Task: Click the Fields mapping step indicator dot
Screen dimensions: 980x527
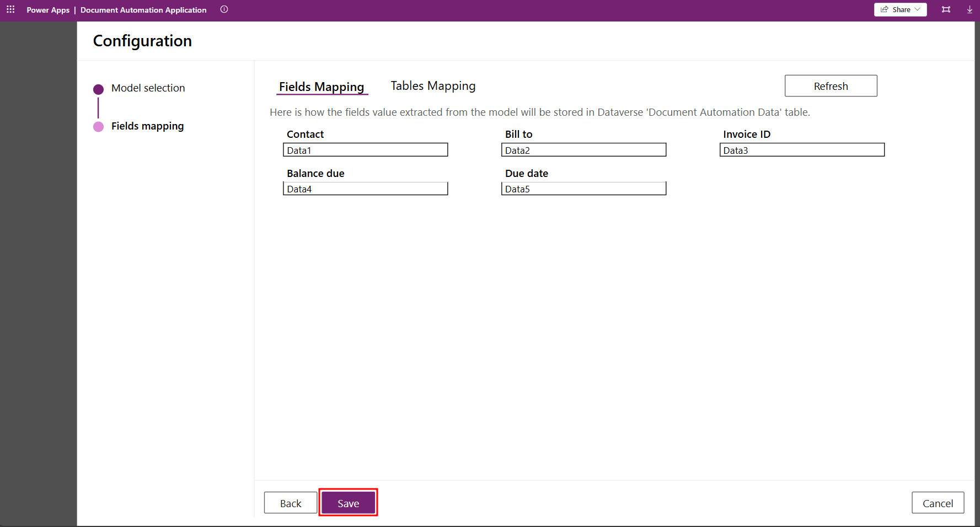Action: (x=98, y=126)
